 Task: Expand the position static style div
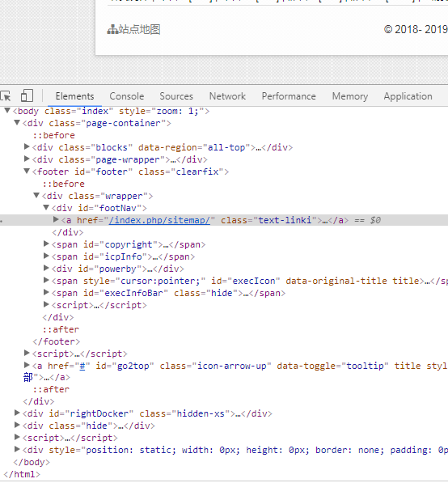[17, 449]
